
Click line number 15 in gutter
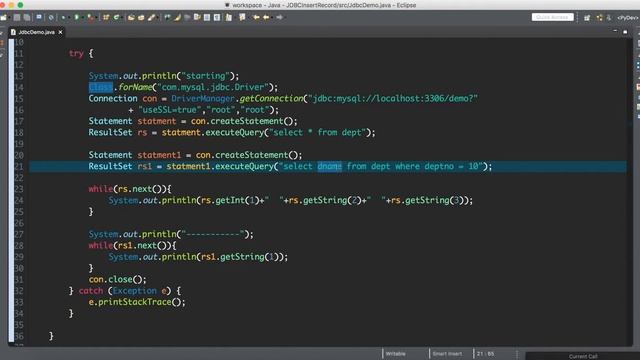pyautogui.click(x=19, y=99)
